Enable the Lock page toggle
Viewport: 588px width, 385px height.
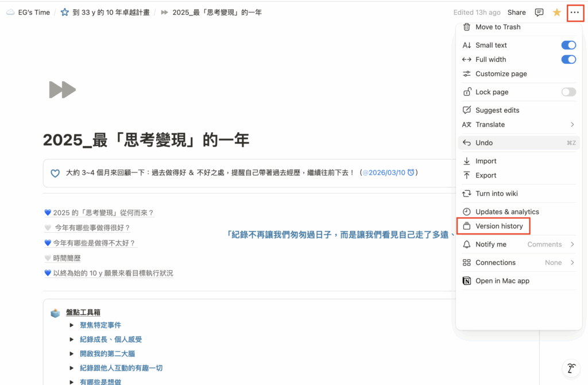tap(568, 92)
